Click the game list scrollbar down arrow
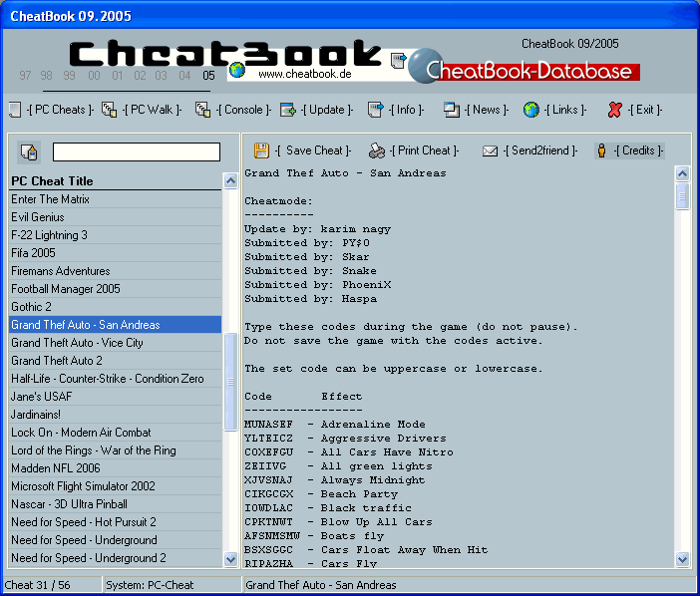 click(x=230, y=559)
